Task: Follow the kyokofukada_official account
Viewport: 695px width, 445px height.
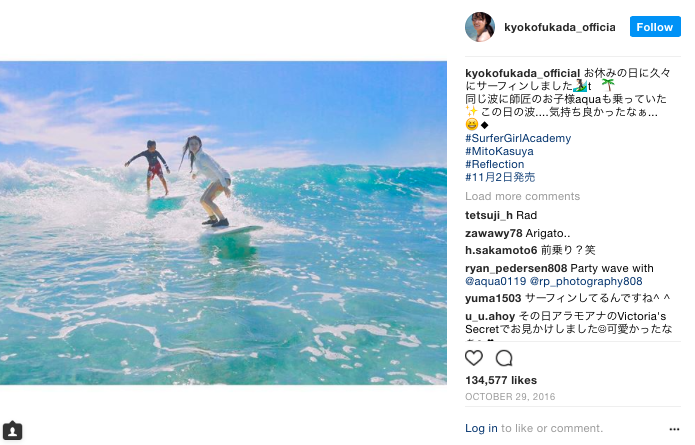Action: point(655,27)
